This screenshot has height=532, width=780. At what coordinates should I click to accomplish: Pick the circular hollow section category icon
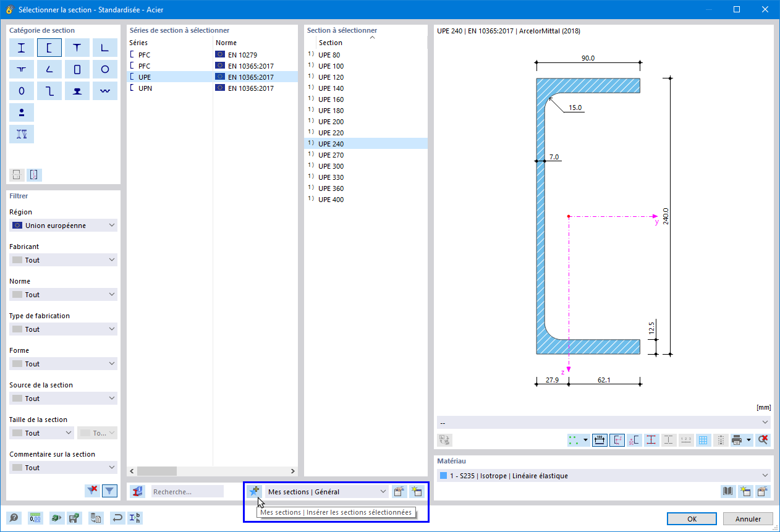click(x=105, y=69)
